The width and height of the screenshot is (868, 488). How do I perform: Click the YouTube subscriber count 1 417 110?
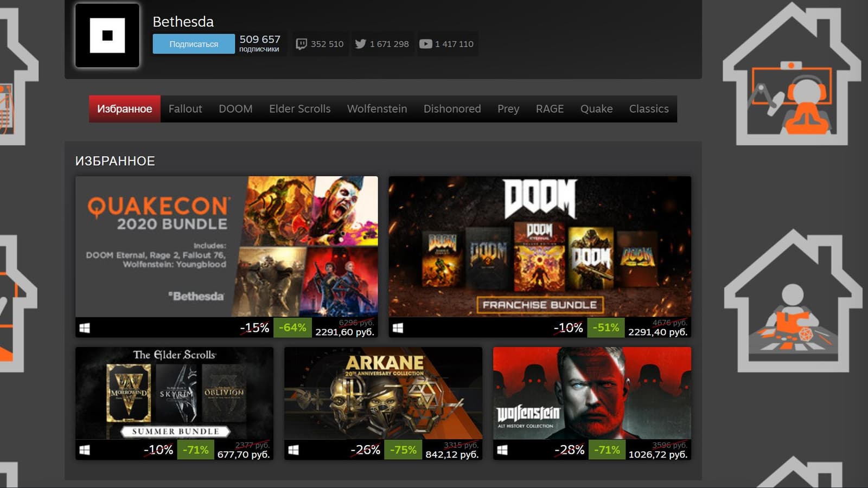pos(454,44)
